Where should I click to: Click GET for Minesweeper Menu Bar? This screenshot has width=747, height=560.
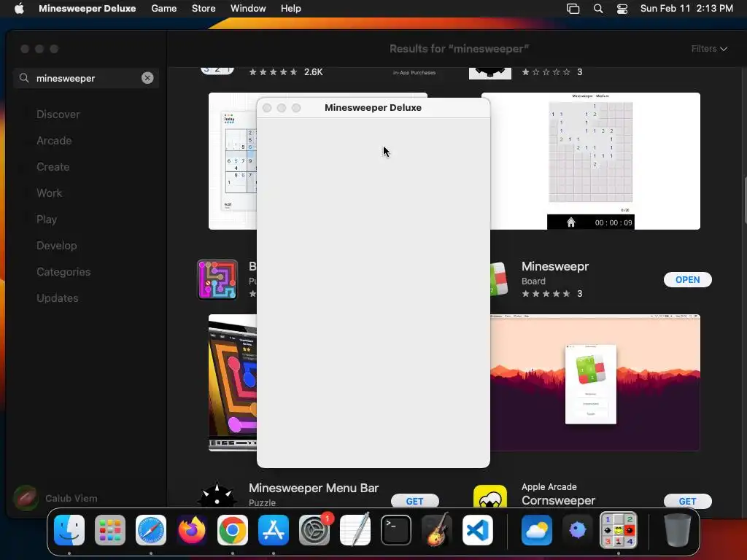coord(414,501)
